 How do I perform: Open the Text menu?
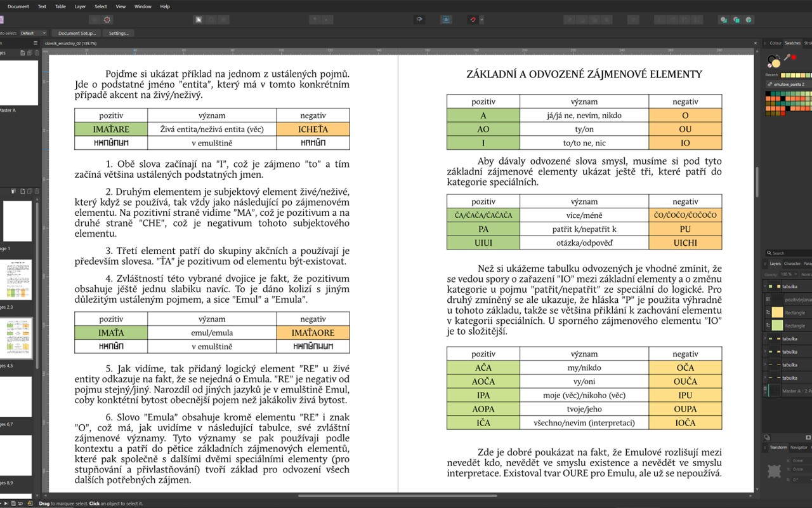pyautogui.click(x=42, y=6)
